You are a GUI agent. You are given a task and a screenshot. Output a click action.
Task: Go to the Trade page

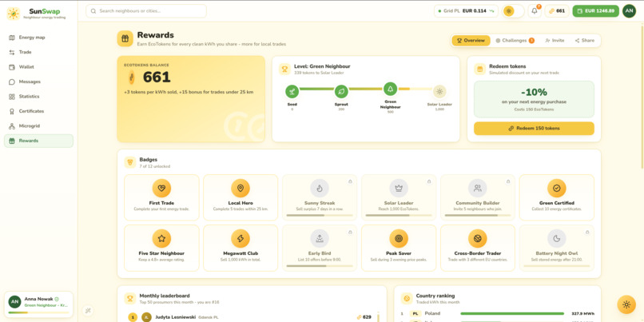click(38, 52)
